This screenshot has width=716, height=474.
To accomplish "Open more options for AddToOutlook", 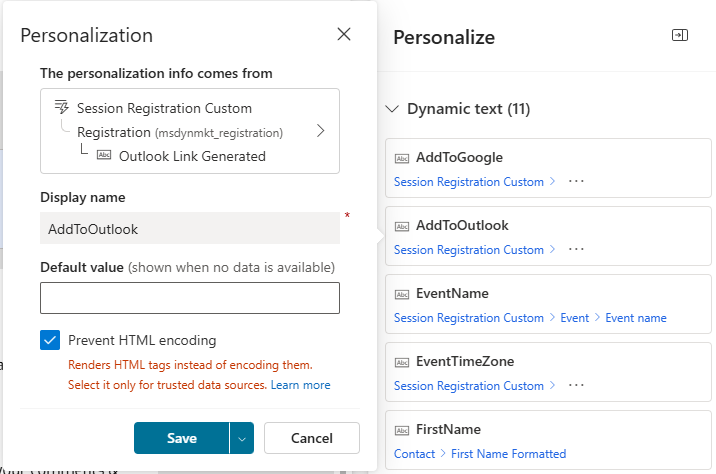I will click(x=575, y=250).
